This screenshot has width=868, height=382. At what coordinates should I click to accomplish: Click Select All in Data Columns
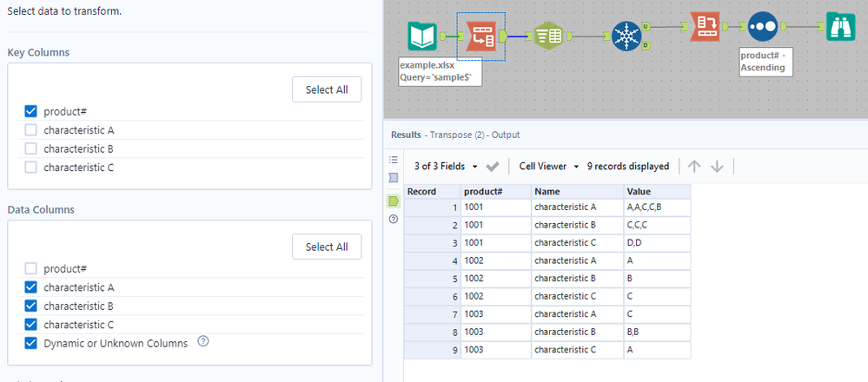tap(327, 247)
